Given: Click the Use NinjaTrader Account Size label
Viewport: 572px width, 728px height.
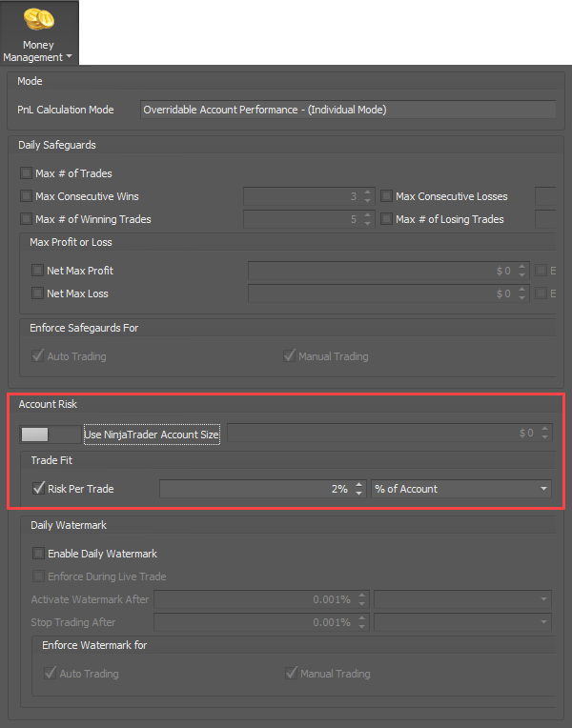Looking at the screenshot, I should click(x=152, y=435).
